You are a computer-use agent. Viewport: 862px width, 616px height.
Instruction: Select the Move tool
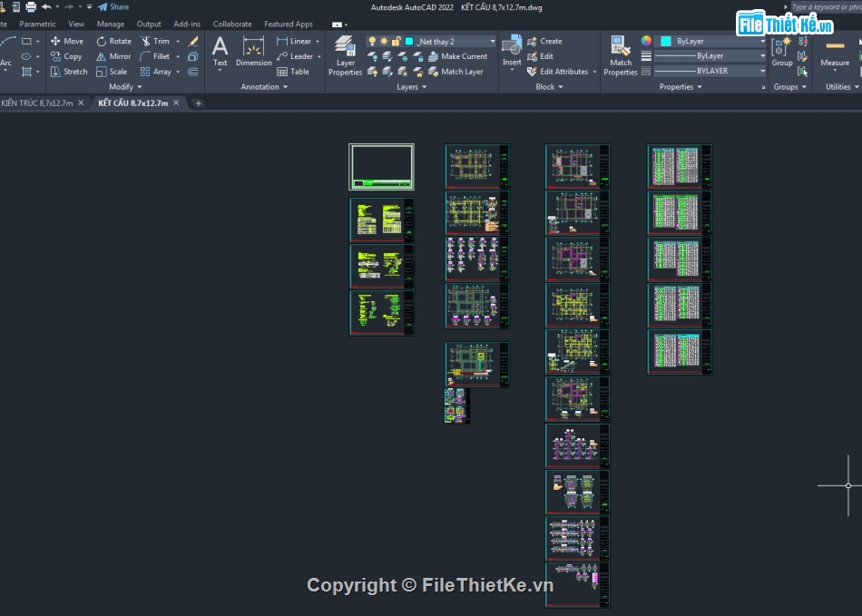click(66, 41)
